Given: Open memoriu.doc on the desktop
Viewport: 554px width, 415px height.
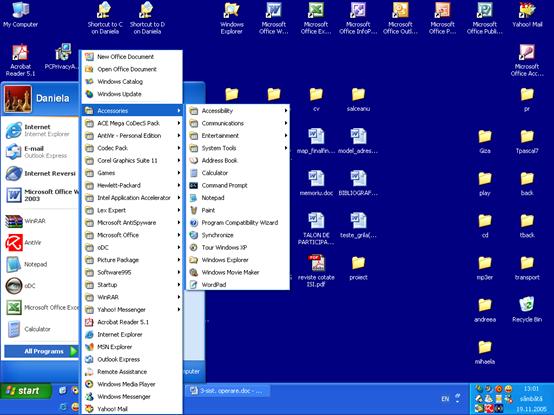Looking at the screenshot, I should 316,183.
